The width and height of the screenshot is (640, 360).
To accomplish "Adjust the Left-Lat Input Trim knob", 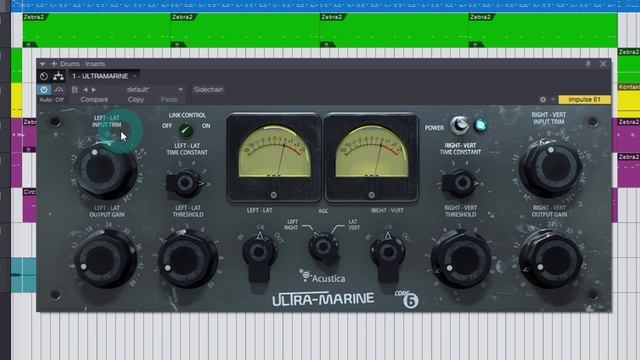I will 106,170.
